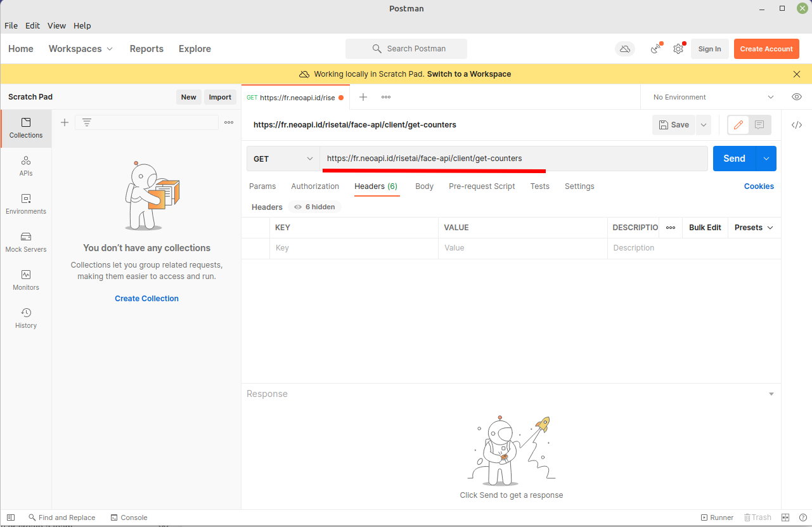812x527 pixels.
Task: Click the header Value input cell
Action: click(522, 248)
